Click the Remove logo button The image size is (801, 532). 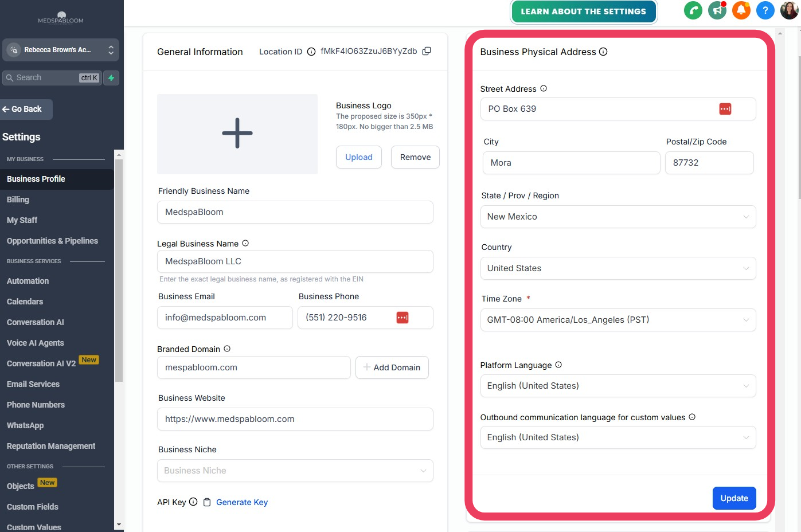click(x=415, y=157)
